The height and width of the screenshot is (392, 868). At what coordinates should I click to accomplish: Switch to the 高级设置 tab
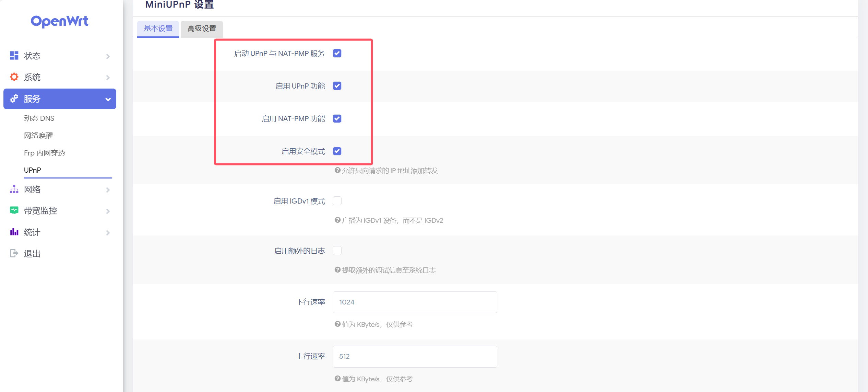coord(202,29)
